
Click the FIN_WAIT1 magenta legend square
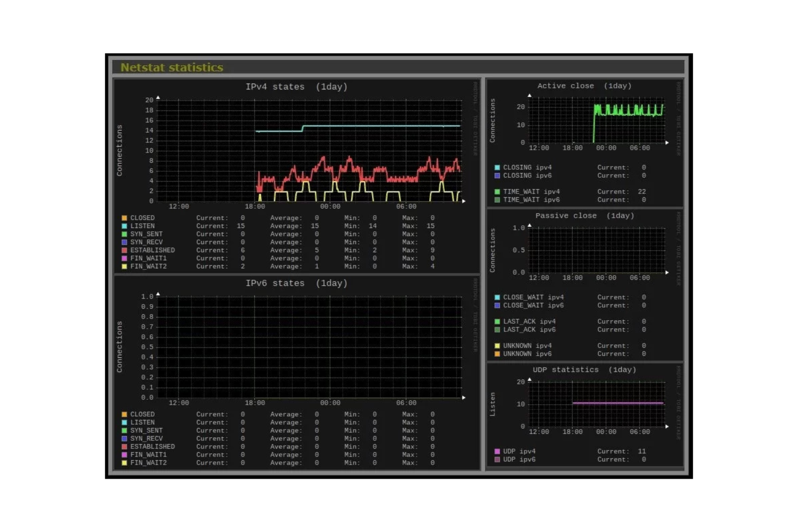tap(125, 258)
